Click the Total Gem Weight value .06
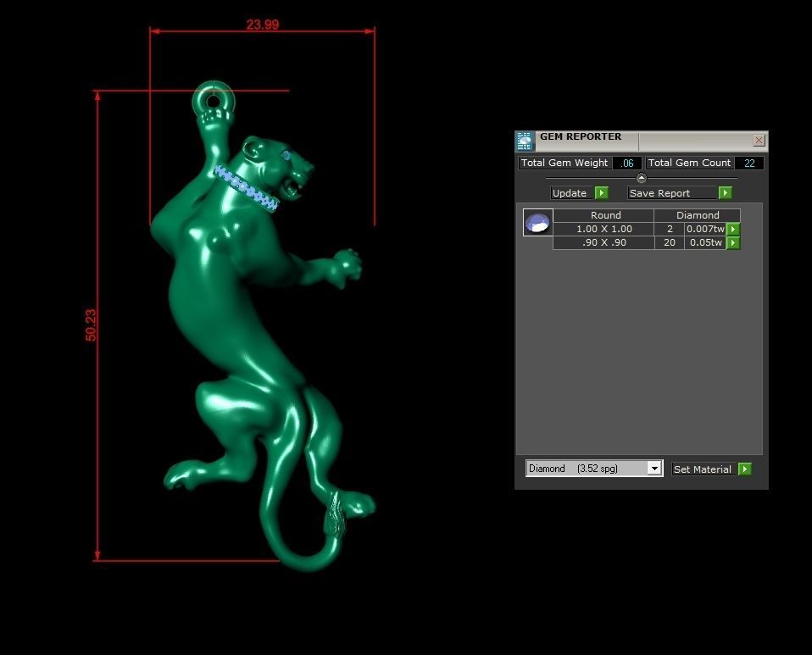812x655 pixels. click(x=627, y=163)
